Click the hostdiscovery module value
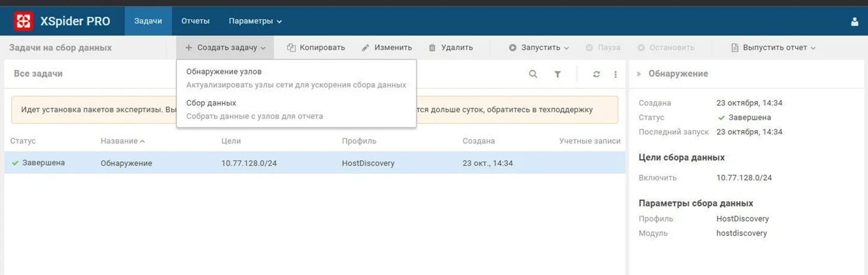The width and height of the screenshot is (868, 275). point(741,233)
